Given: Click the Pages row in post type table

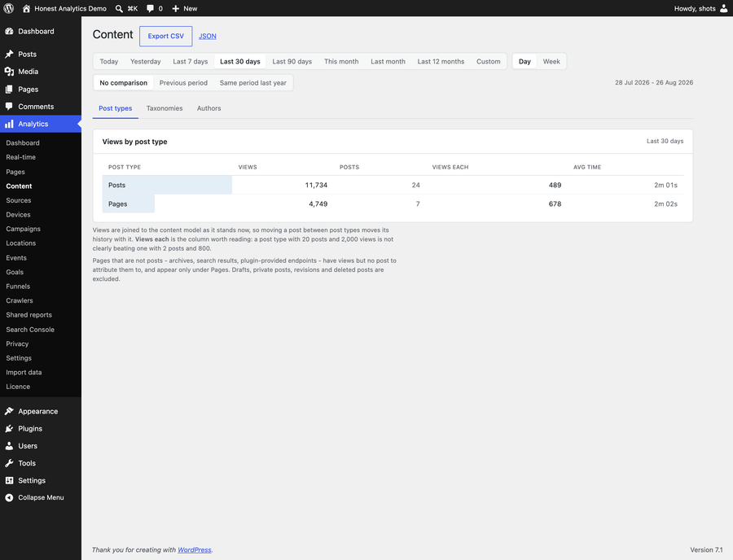Looking at the screenshot, I should pyautogui.click(x=393, y=203).
